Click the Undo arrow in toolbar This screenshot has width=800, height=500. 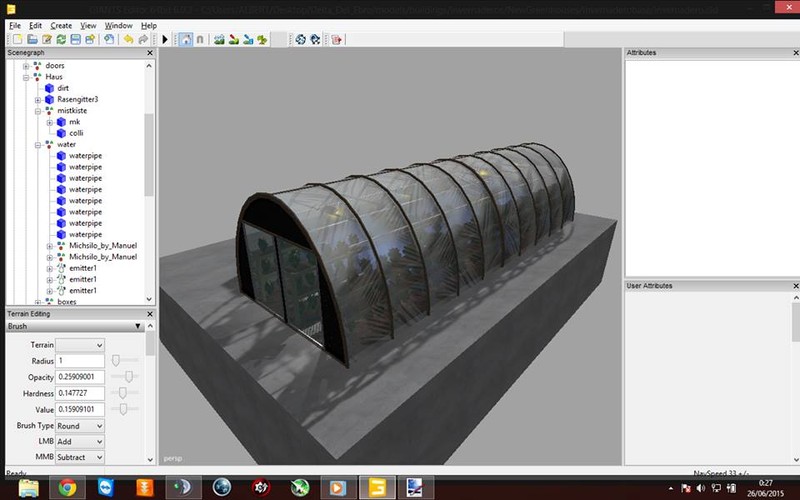click(128, 39)
